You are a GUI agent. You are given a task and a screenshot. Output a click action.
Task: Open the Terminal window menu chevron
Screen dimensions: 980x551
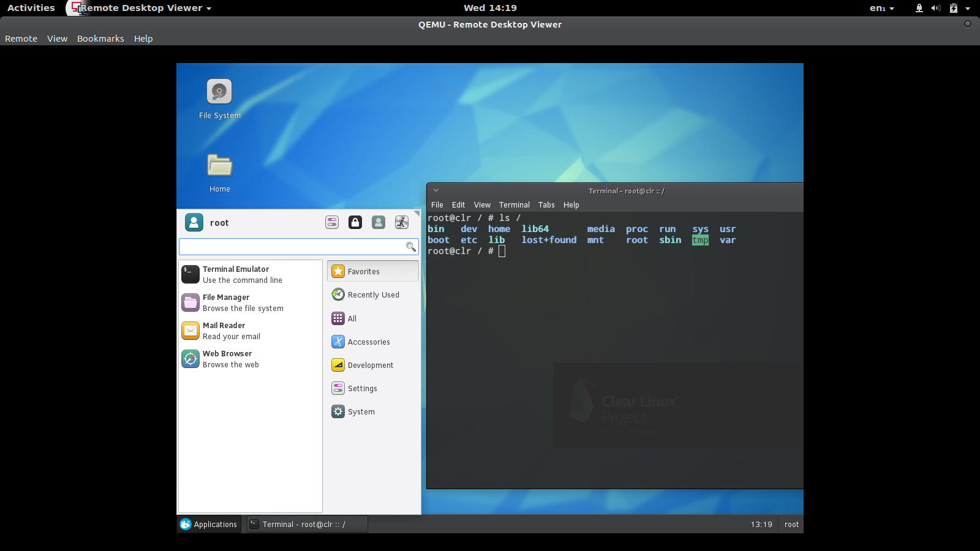point(436,190)
